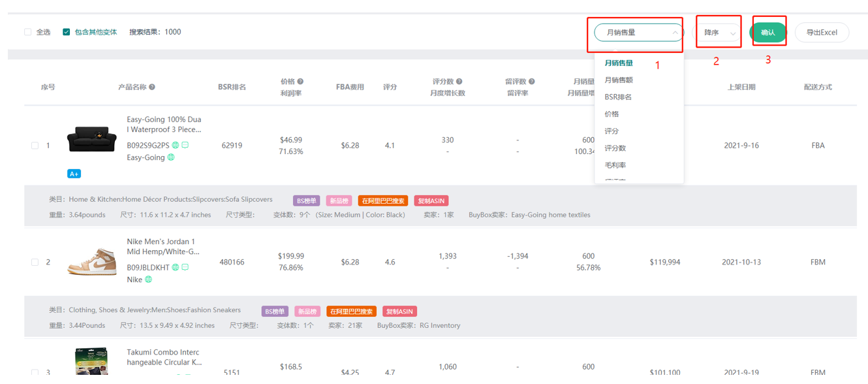
Task: Click help icon beside 价格 column header
Action: pos(300,82)
